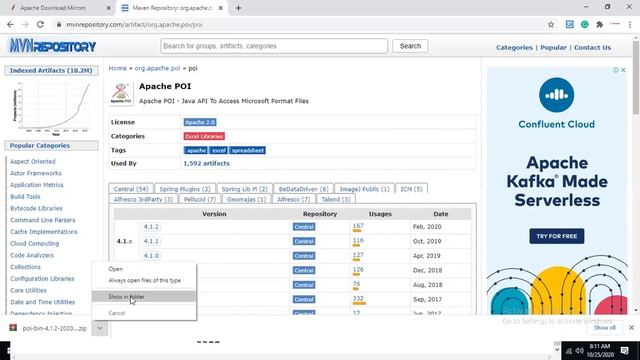Select the Alfresco 3rdParty (3) tab

click(143, 199)
